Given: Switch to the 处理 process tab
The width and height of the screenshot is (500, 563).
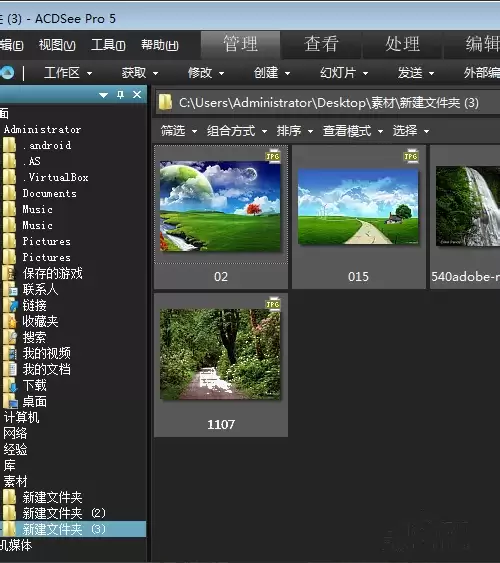Looking at the screenshot, I should 403,45.
